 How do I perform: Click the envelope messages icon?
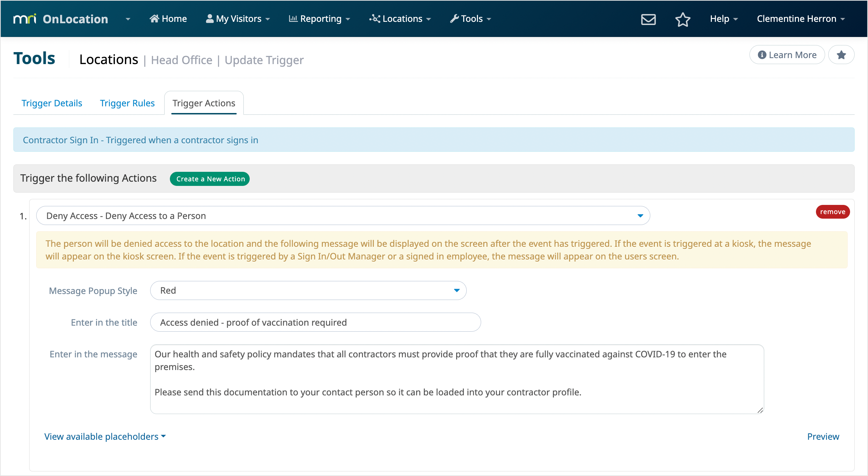648,19
